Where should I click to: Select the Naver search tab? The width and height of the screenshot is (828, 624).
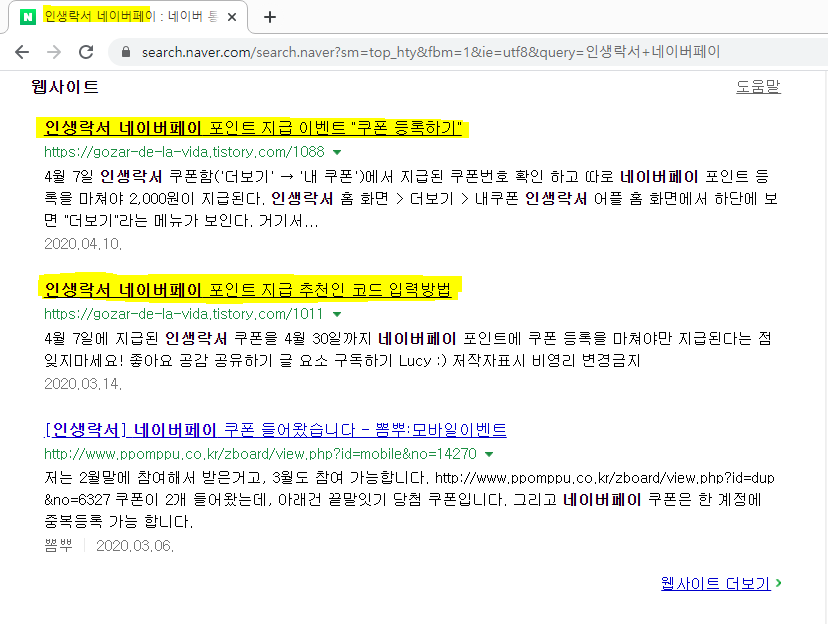coord(127,17)
